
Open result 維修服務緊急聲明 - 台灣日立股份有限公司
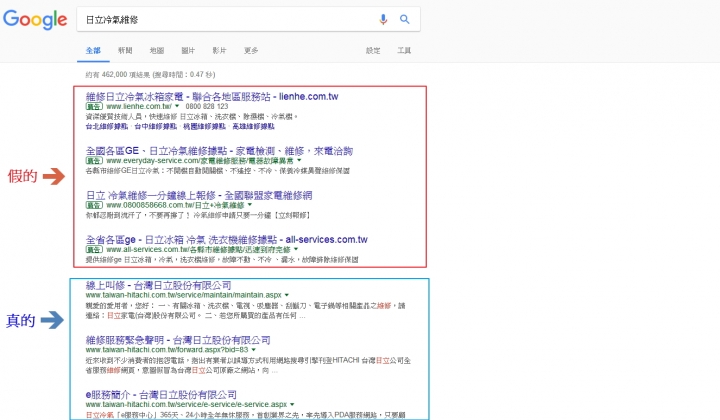click(x=178, y=340)
